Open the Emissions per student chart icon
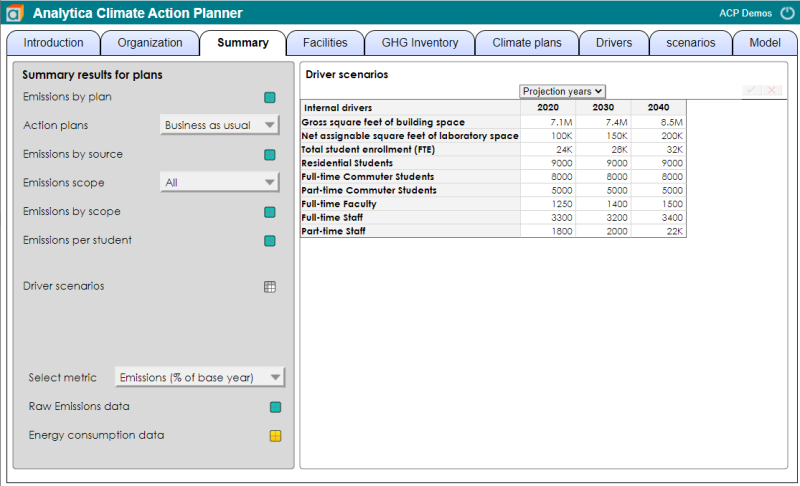Screen dimensions: 800x486 click(x=270, y=241)
